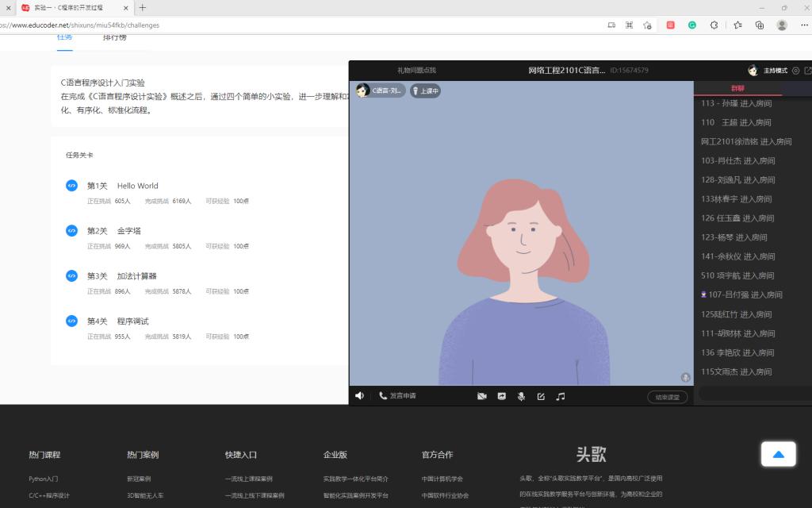Click the screen share icon
Screen dimensions: 812x508
[501, 396]
